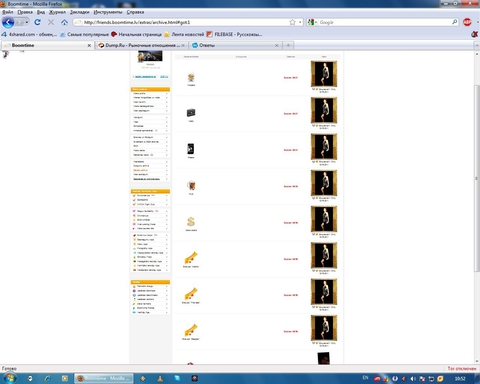
Task: Open the Справка menu
Action: point(135,12)
